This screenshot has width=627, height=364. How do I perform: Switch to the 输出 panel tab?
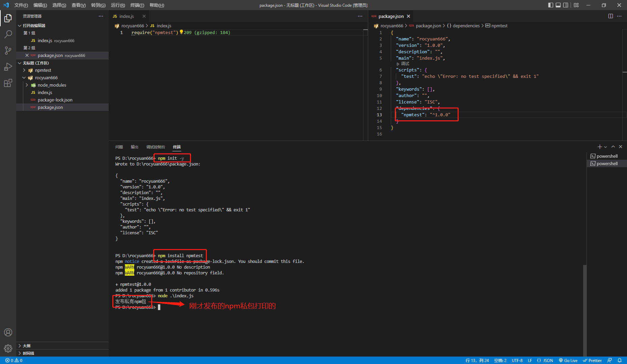pos(135,147)
